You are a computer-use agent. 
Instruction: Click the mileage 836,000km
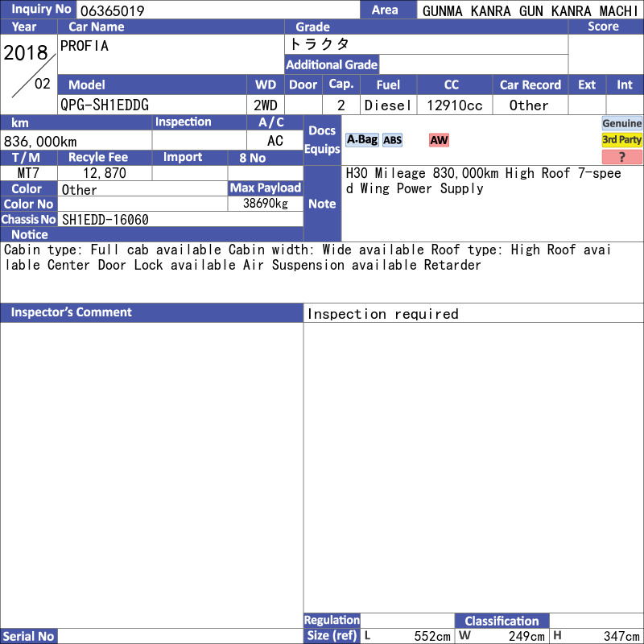[x=40, y=142]
